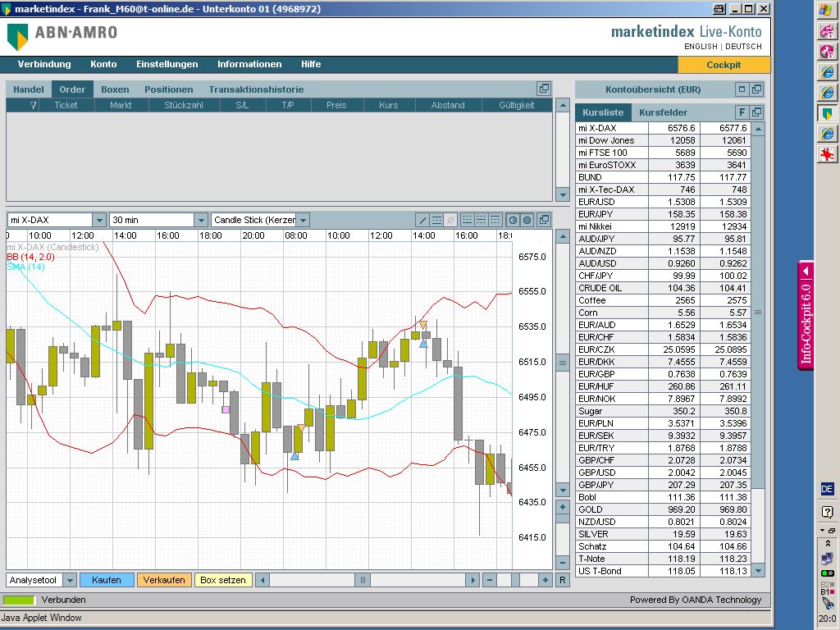The width and height of the screenshot is (840, 630).
Task: Click the horizontal lines tool icon in chart toolbar
Action: [x=437, y=220]
